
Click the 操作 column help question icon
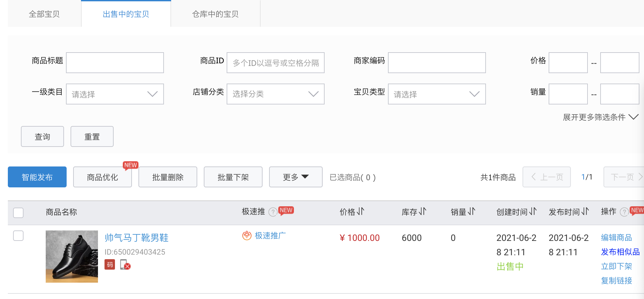tap(624, 212)
